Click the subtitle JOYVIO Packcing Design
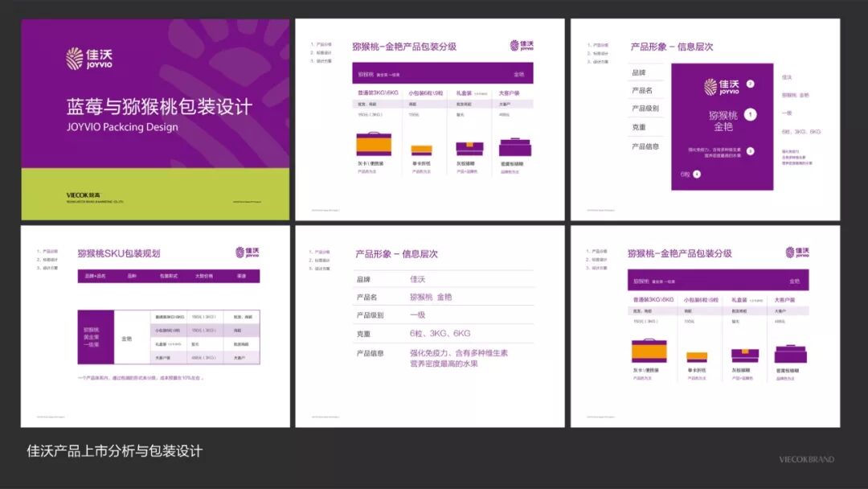The height and width of the screenshot is (489, 868). click(x=122, y=127)
